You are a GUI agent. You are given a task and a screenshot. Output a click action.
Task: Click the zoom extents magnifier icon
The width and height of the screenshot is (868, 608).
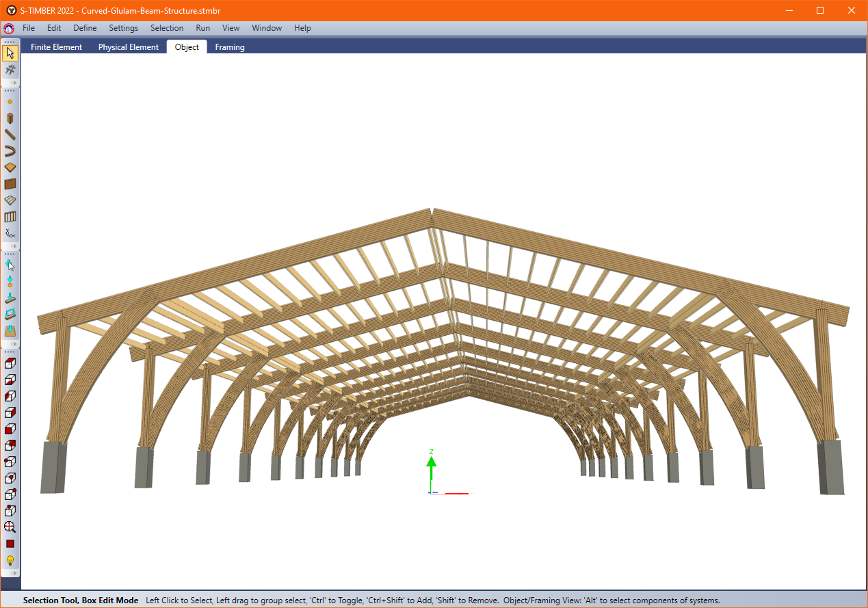[10, 527]
